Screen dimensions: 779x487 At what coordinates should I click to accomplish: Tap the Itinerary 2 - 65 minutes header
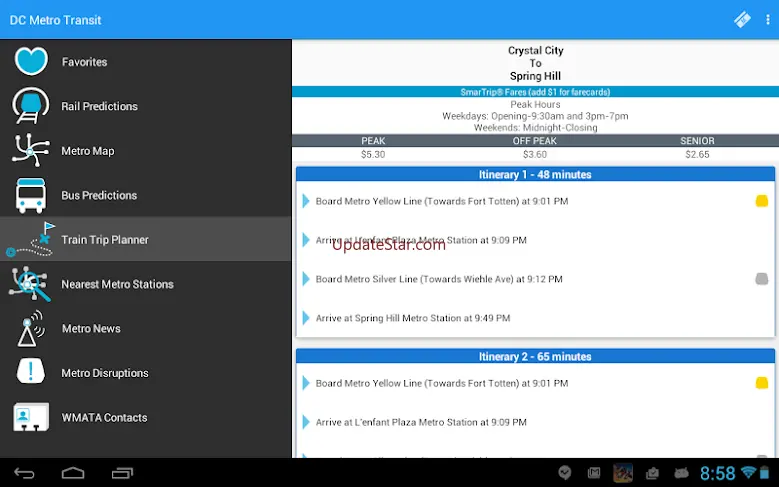[x=535, y=356]
